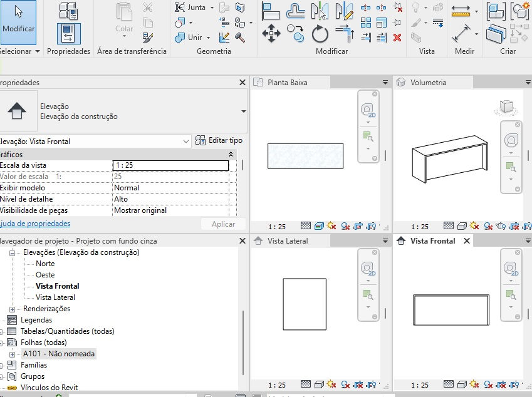Viewport: 532px width, 397px height.
Task: Collapse the Gráficos properties section
Action: pos(231,154)
